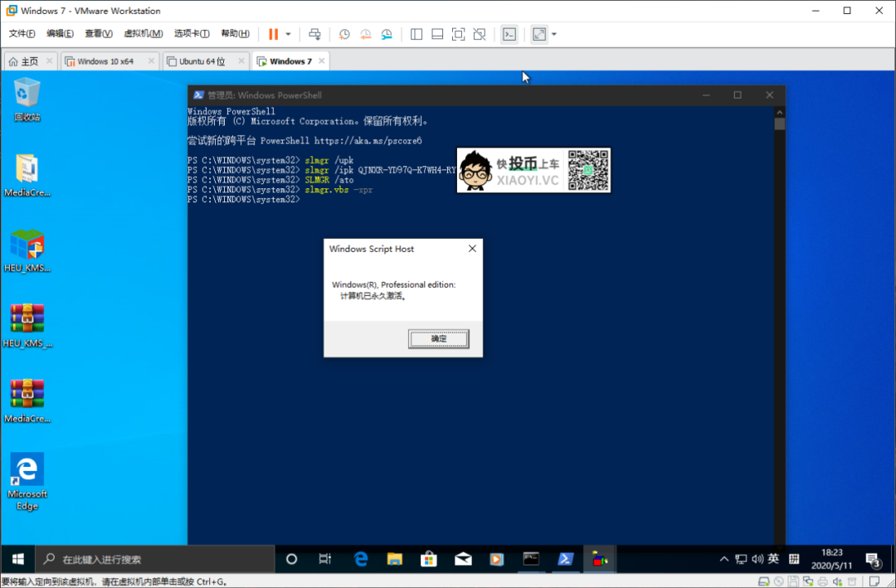Click the virtual hard disk status icon
Image resolution: width=896 pixels, height=588 pixels.
click(763, 581)
